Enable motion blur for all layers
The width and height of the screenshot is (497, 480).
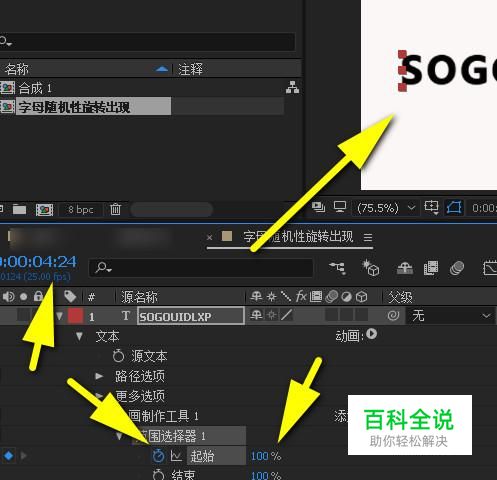point(456,268)
